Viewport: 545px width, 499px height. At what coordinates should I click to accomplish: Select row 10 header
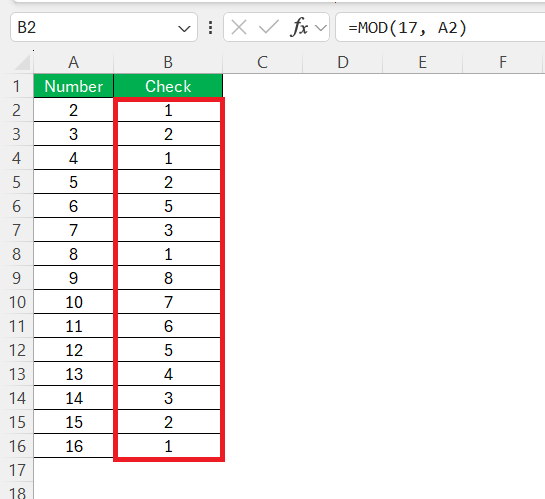[17, 302]
